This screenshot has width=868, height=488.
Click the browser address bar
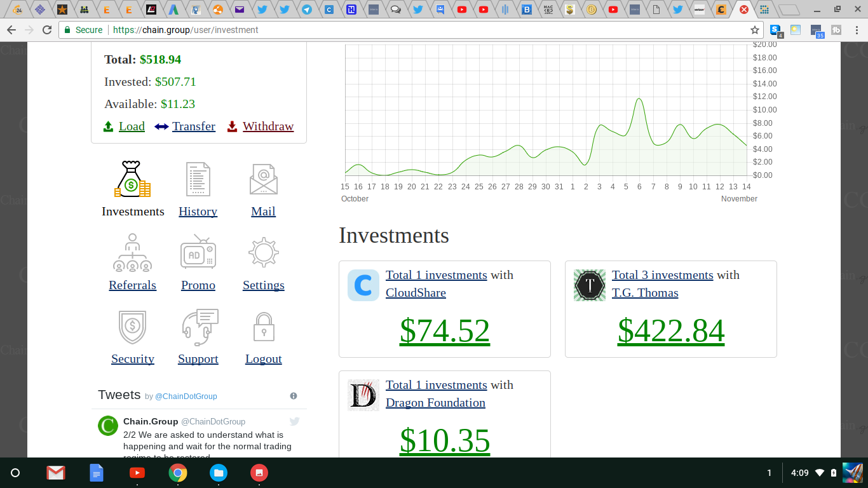coord(407,30)
